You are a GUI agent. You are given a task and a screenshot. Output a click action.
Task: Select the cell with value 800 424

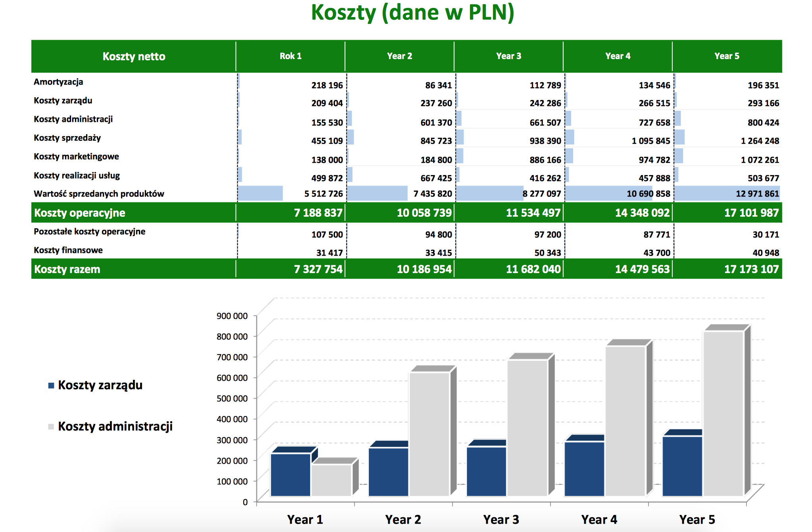pyautogui.click(x=764, y=123)
